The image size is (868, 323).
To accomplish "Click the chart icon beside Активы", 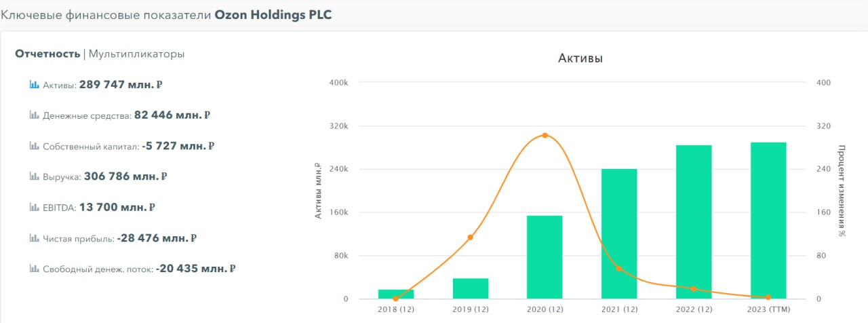I will coord(35,85).
